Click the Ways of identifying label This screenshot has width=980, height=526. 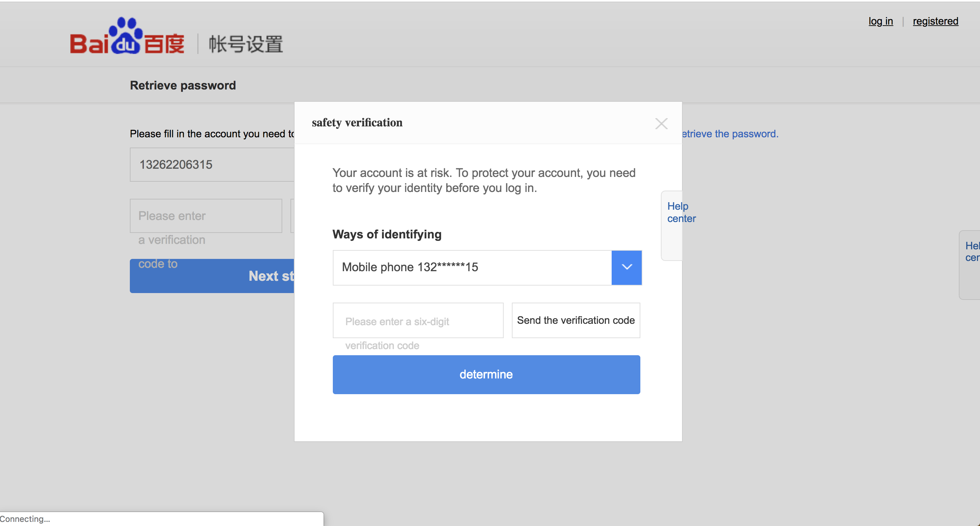coord(386,234)
